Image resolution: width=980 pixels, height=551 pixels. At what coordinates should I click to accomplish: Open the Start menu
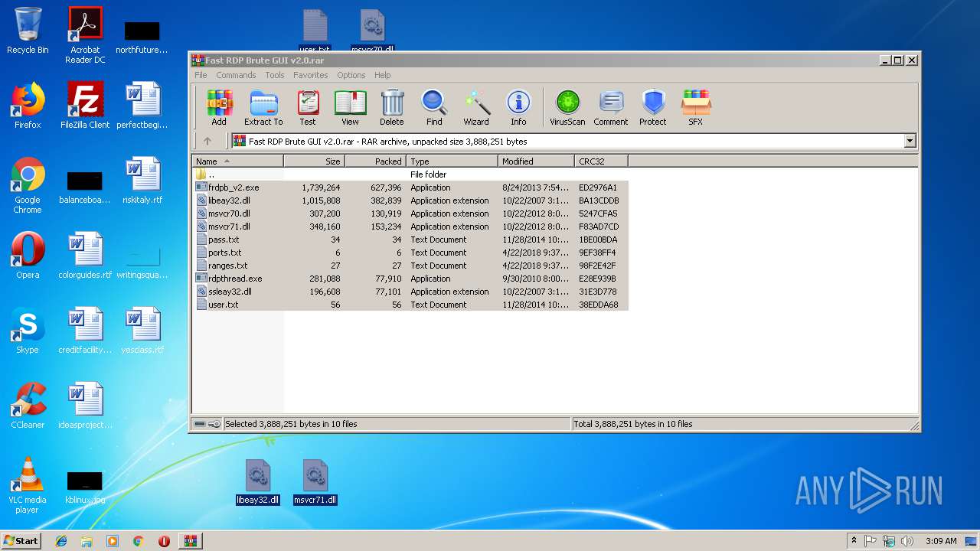pos(21,541)
